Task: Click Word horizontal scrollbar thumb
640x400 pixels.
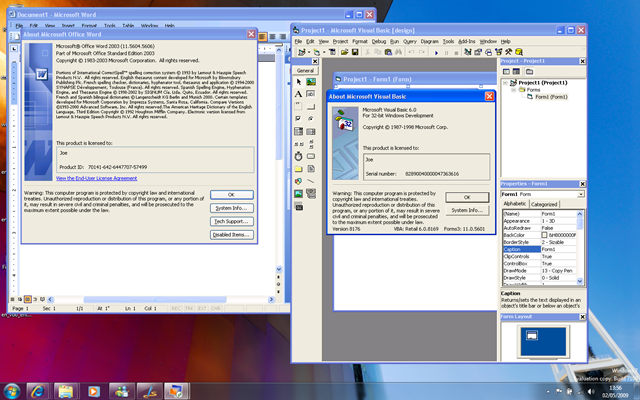Action: tap(155, 300)
